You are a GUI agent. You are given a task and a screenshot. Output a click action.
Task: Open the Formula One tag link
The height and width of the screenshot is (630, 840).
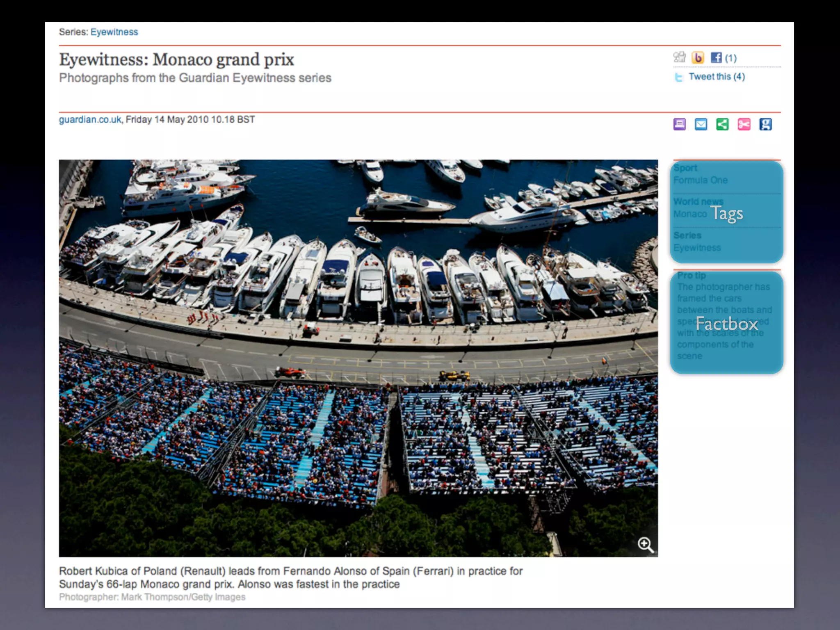701,180
